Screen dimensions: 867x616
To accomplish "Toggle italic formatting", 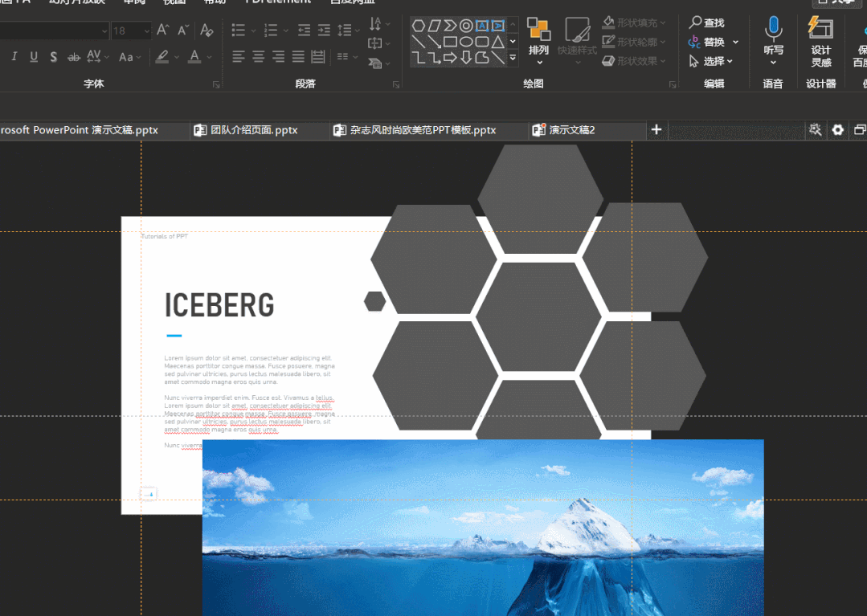I will click(14, 57).
